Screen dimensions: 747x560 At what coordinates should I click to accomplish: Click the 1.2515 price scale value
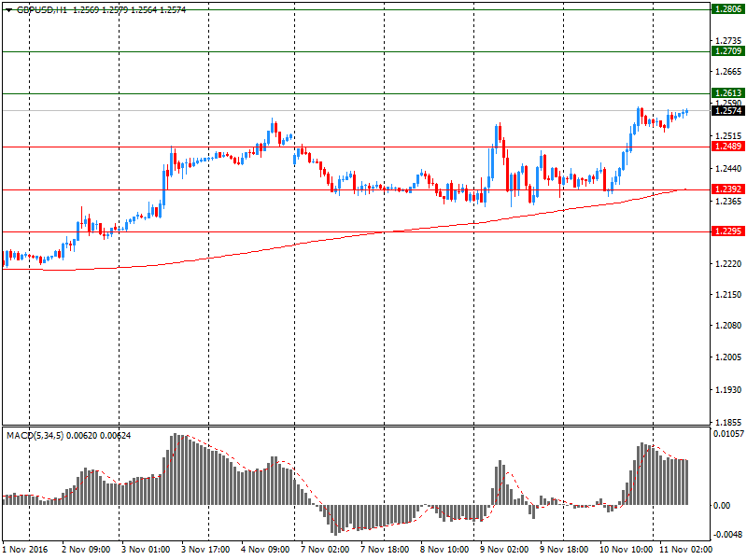pos(728,136)
